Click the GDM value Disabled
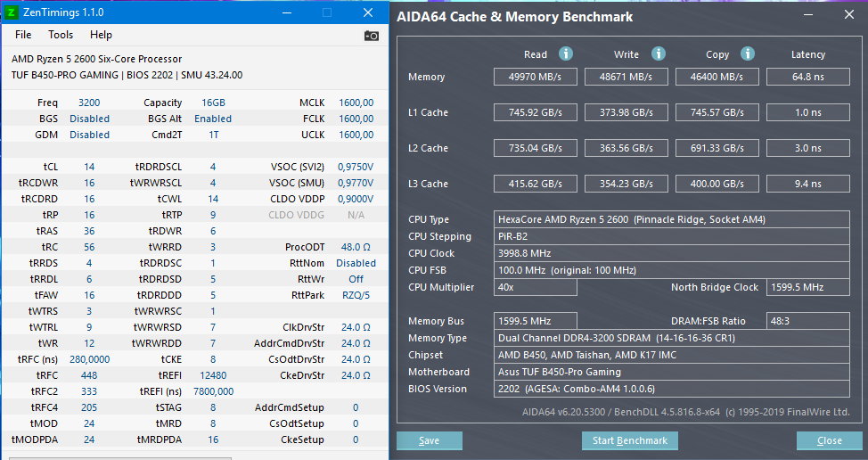The height and width of the screenshot is (460, 868). 89,135
